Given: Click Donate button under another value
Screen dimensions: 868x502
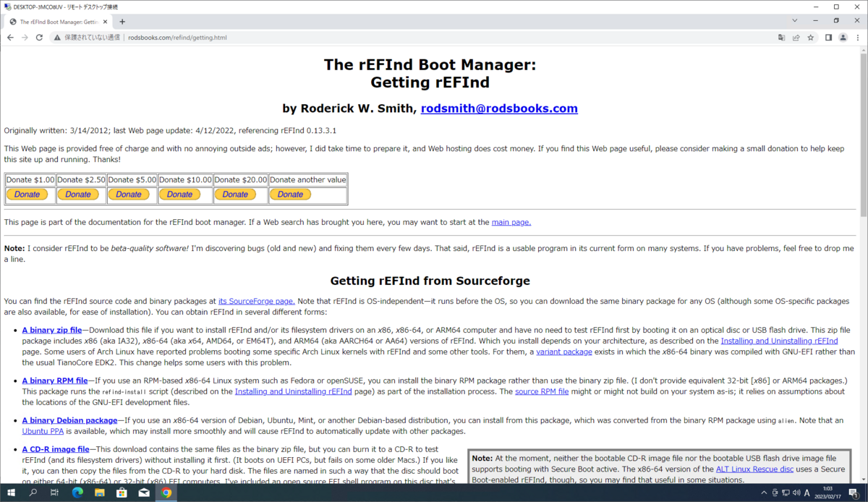Looking at the screenshot, I should pyautogui.click(x=290, y=194).
